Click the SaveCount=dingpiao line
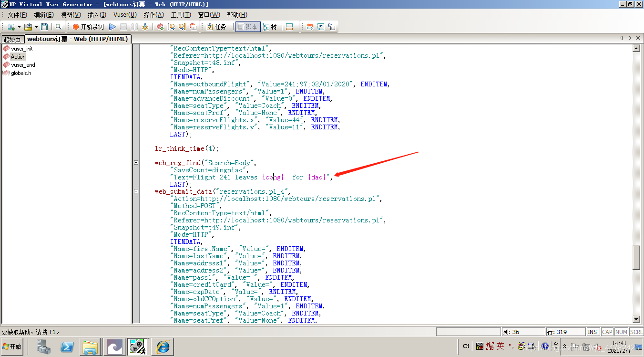 coord(210,170)
